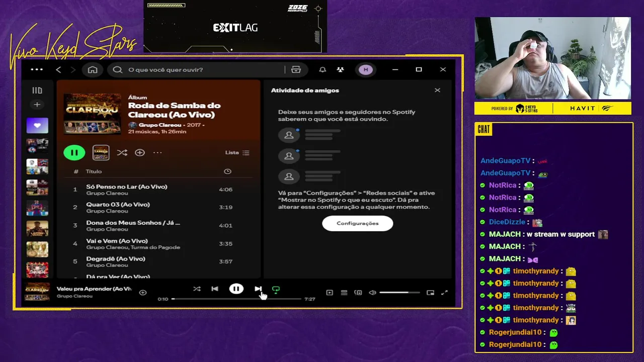Open the Spotify home page
Screen dimensions: 644x362
click(93, 69)
